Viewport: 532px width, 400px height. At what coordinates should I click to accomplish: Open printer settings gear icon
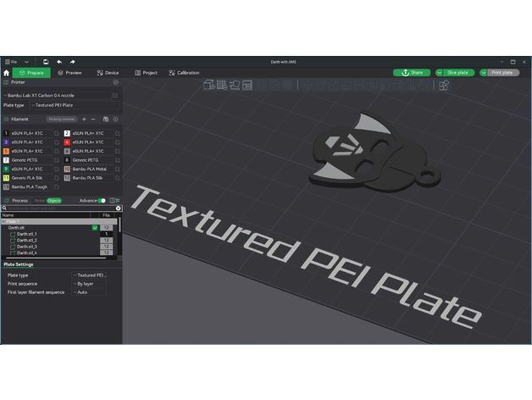pyautogui.click(x=116, y=83)
